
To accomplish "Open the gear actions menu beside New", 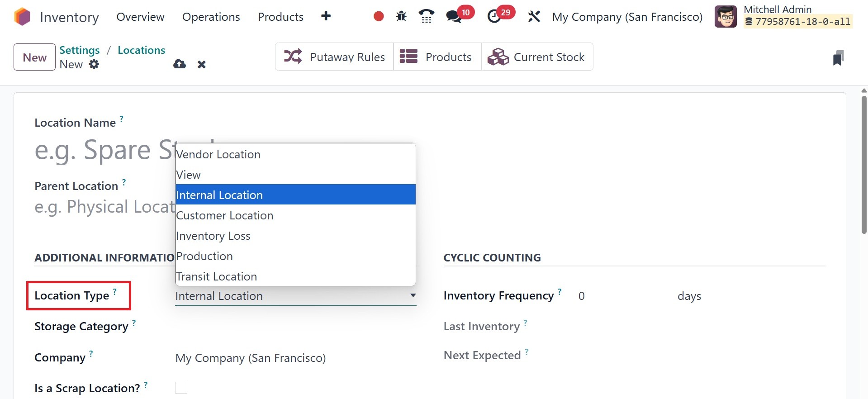I will click(x=94, y=64).
